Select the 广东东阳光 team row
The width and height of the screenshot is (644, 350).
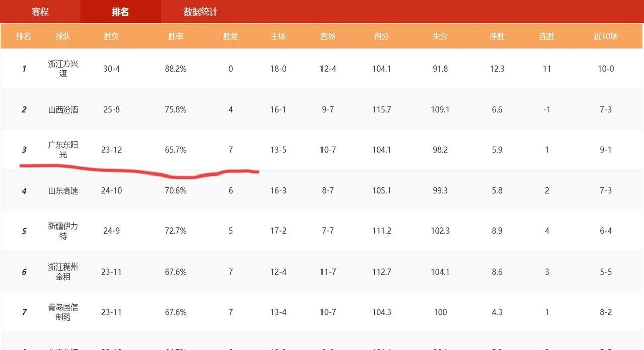(x=63, y=149)
